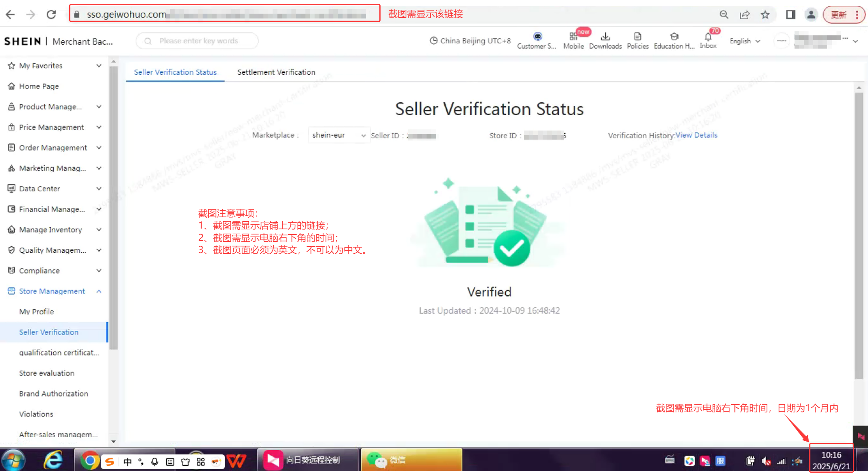This screenshot has width=868, height=475.
Task: Click the Downloads icon in header
Action: point(605,37)
